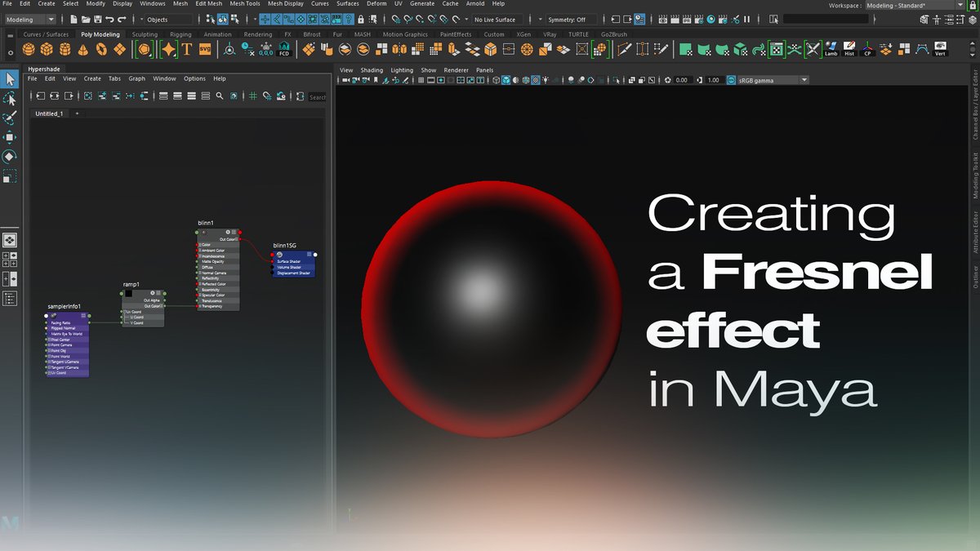Click the Hist shelf button
This screenshot has height=551, width=980.
849,50
